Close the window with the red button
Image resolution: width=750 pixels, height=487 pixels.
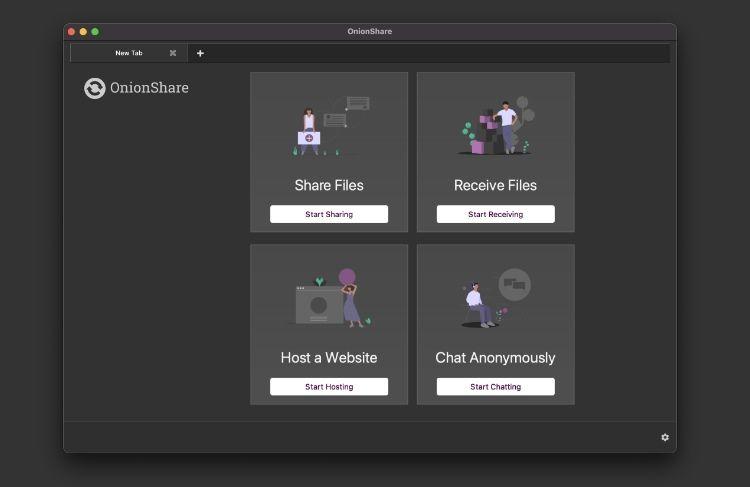click(71, 32)
